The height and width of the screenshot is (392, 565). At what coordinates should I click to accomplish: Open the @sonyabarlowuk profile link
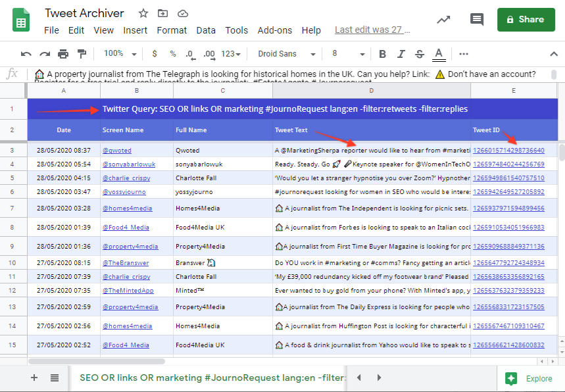click(x=129, y=164)
